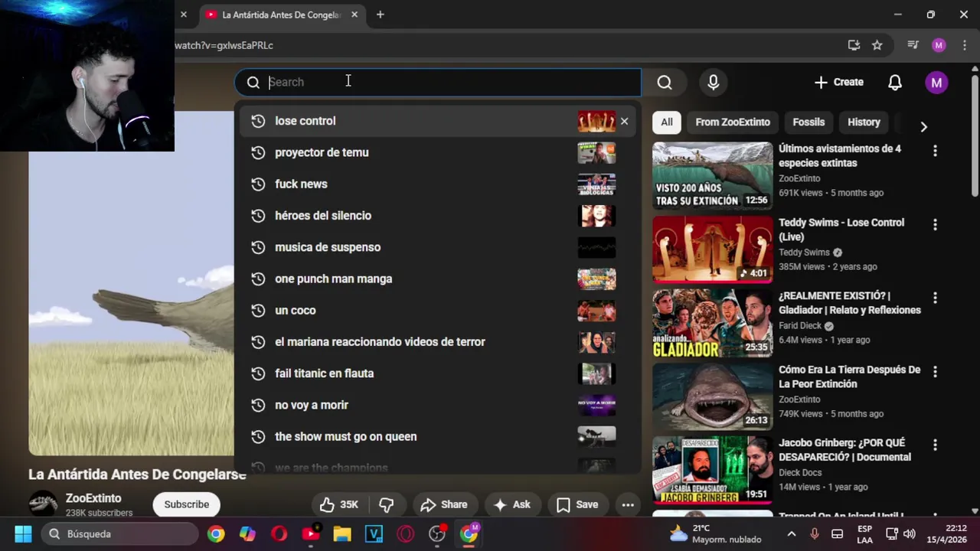Screen dimensions: 980x551
Task: Open the Windows Start menu
Action: coord(23,533)
